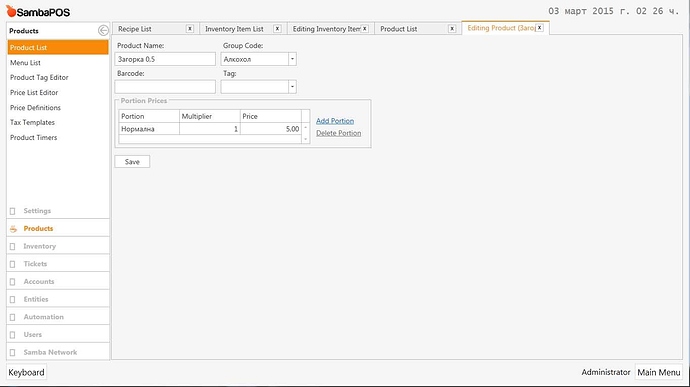Go to the Settings section
The image size is (690, 387).
(58, 211)
